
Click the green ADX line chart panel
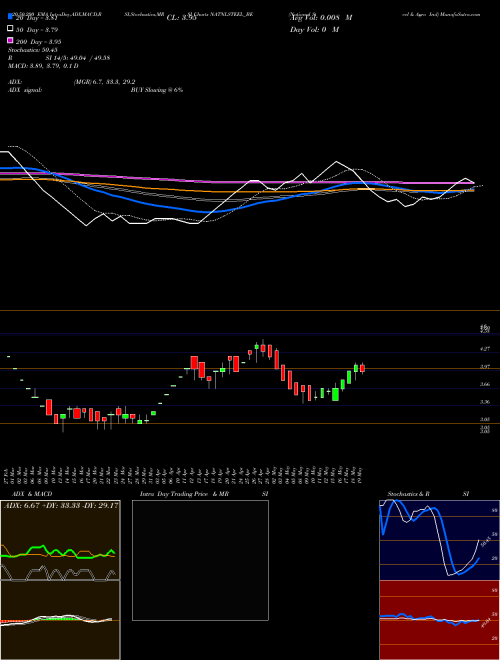[60, 540]
